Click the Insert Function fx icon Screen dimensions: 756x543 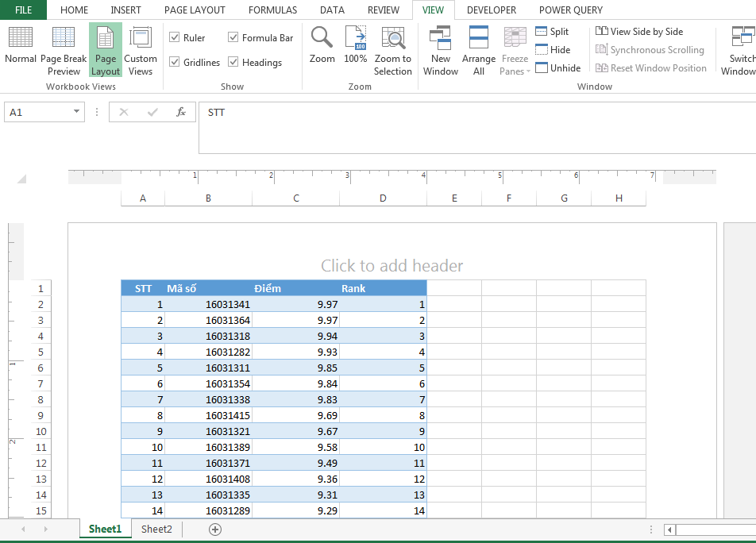click(x=181, y=112)
